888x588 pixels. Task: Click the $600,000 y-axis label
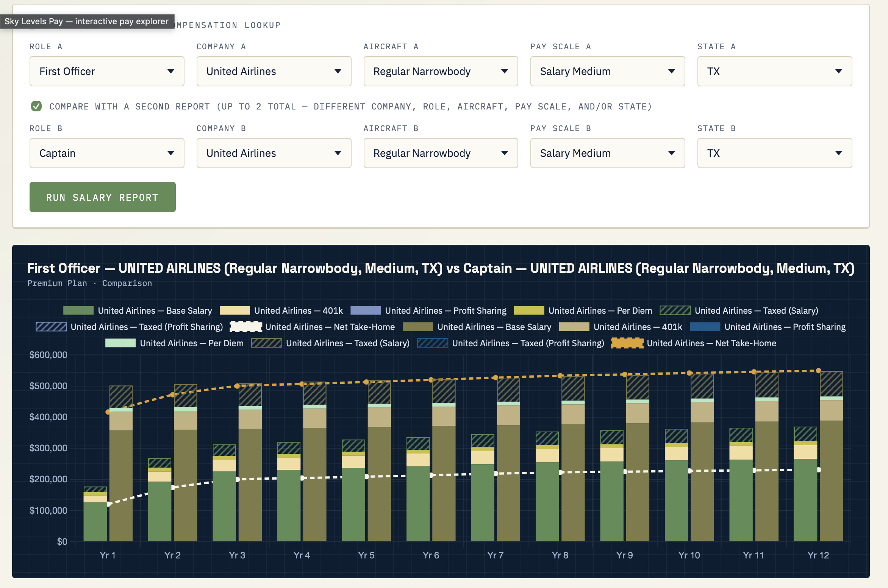click(48, 355)
